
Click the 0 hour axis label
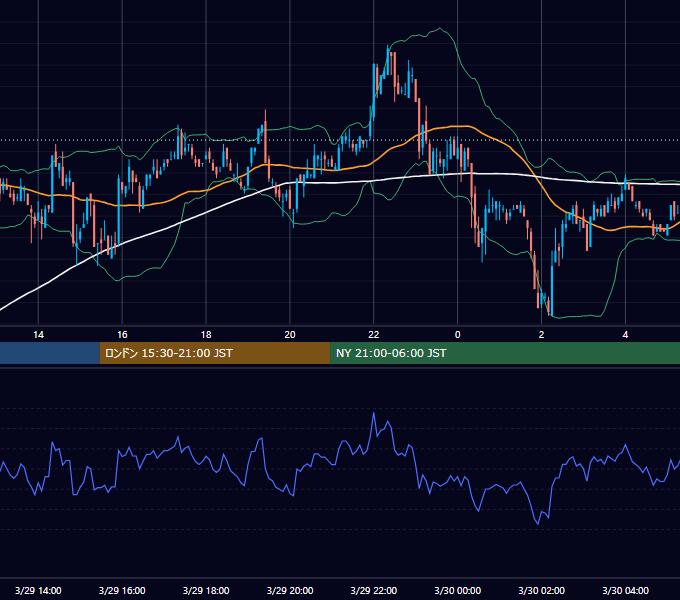click(x=458, y=335)
